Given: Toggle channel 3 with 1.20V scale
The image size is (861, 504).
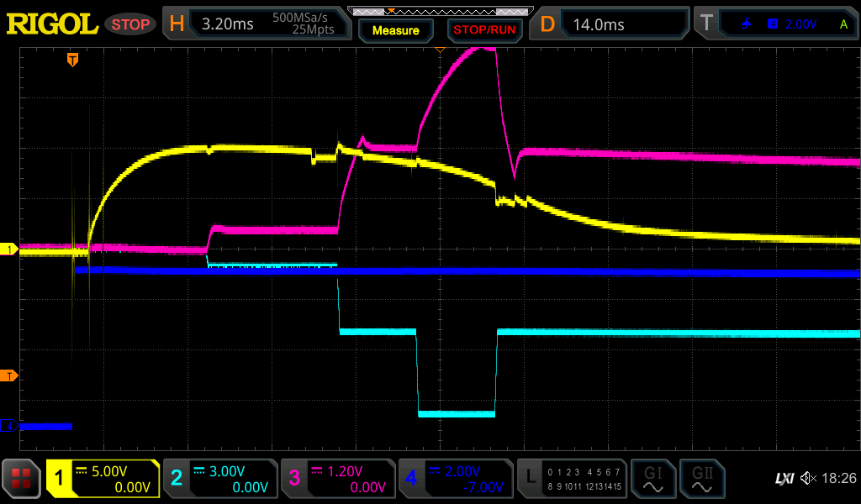Looking at the screenshot, I should pyautogui.click(x=337, y=479).
